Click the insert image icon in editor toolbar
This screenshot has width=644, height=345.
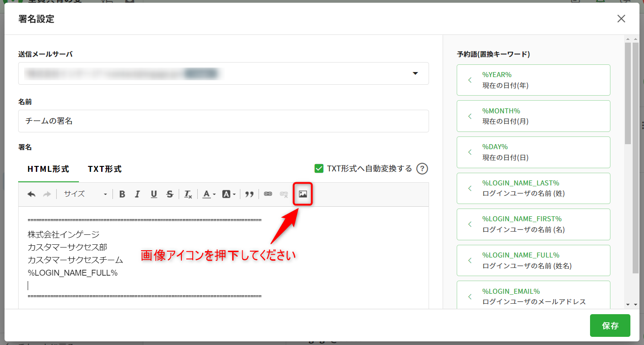(303, 194)
